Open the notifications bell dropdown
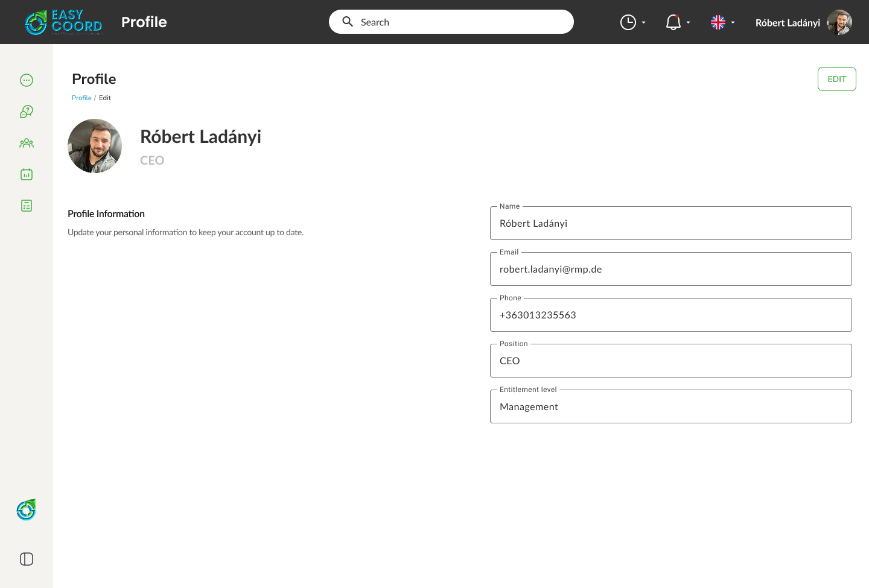 pyautogui.click(x=677, y=22)
